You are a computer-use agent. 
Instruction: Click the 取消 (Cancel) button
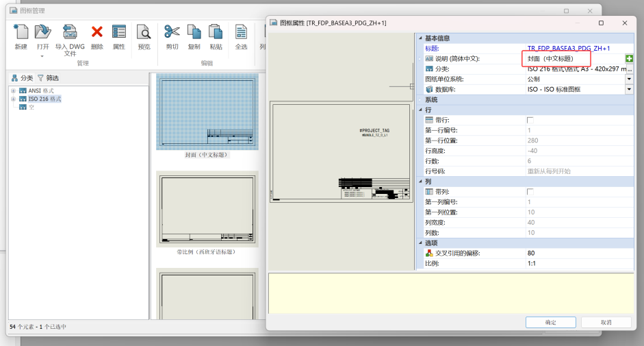(x=606, y=322)
